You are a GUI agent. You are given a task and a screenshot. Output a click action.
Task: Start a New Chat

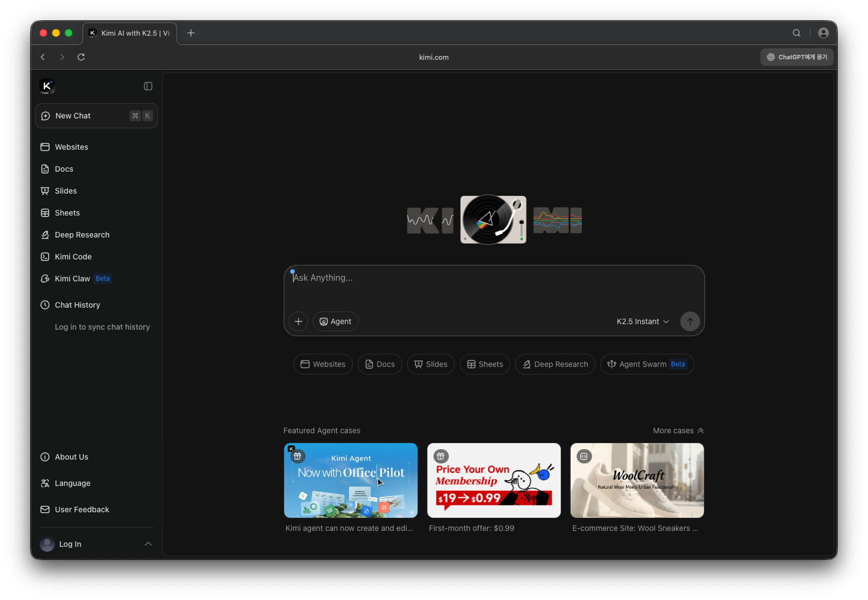(x=97, y=116)
